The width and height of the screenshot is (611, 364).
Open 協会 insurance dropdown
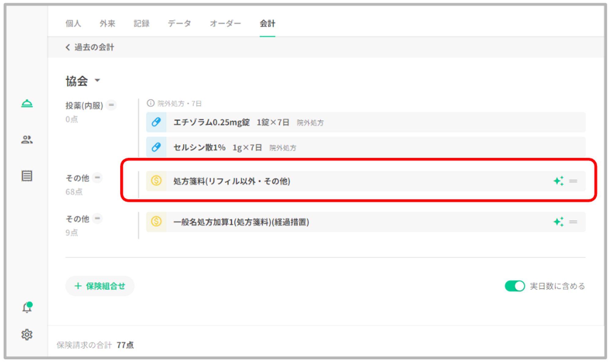pos(97,81)
